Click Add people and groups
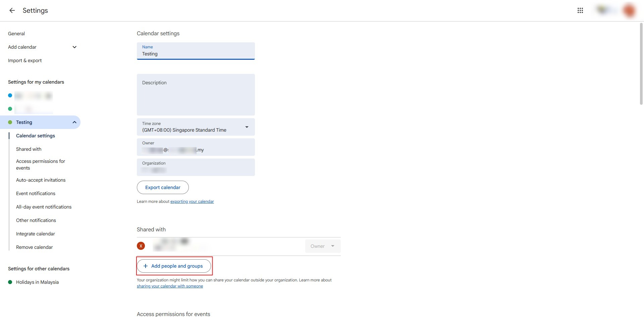The height and width of the screenshot is (317, 644). (x=174, y=266)
